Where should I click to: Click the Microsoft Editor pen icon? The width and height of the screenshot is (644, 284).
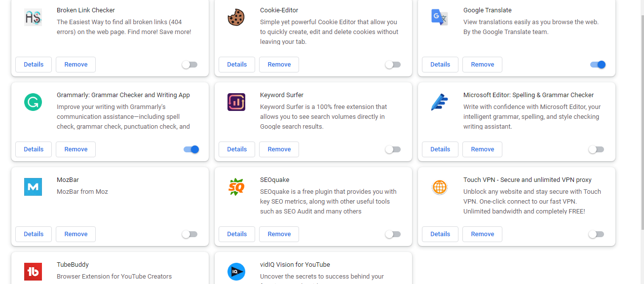point(439,102)
